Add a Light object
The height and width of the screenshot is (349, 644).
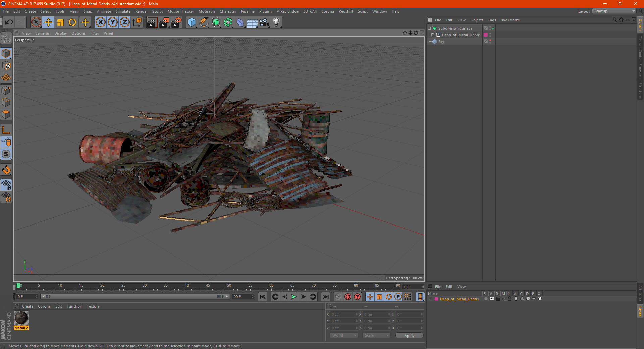tap(276, 22)
